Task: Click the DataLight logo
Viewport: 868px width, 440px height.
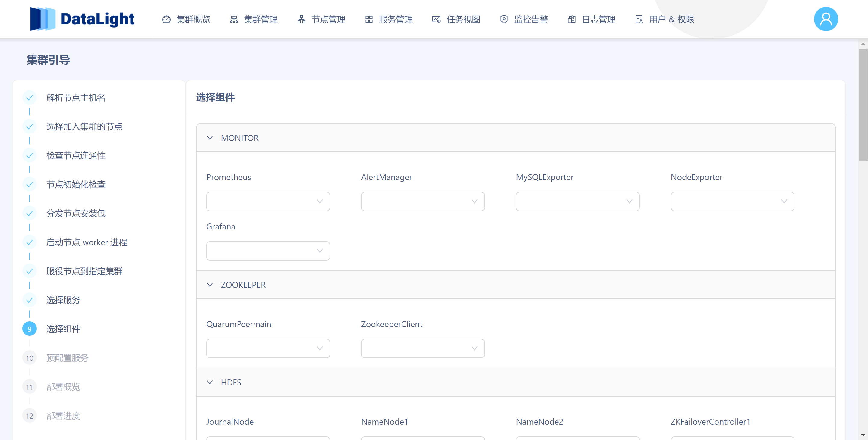Action: pos(82,19)
